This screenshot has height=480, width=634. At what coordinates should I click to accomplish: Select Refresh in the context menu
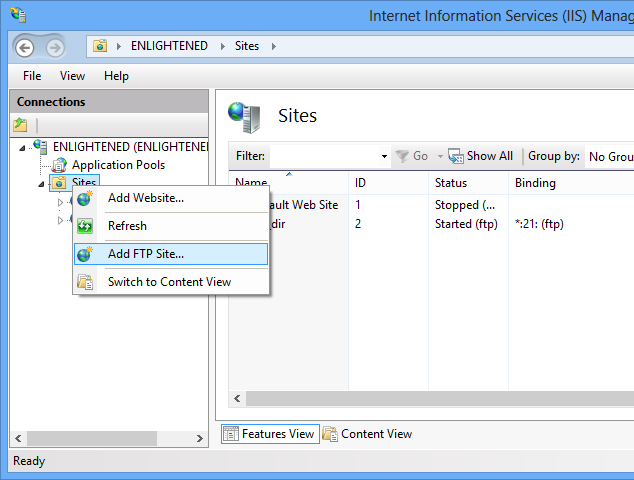coord(127,226)
